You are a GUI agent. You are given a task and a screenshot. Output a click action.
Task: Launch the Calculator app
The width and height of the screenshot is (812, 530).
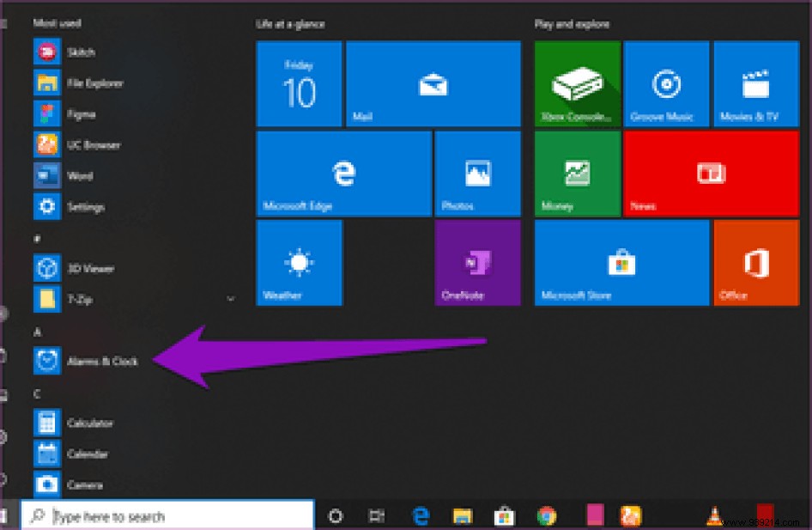coord(90,423)
